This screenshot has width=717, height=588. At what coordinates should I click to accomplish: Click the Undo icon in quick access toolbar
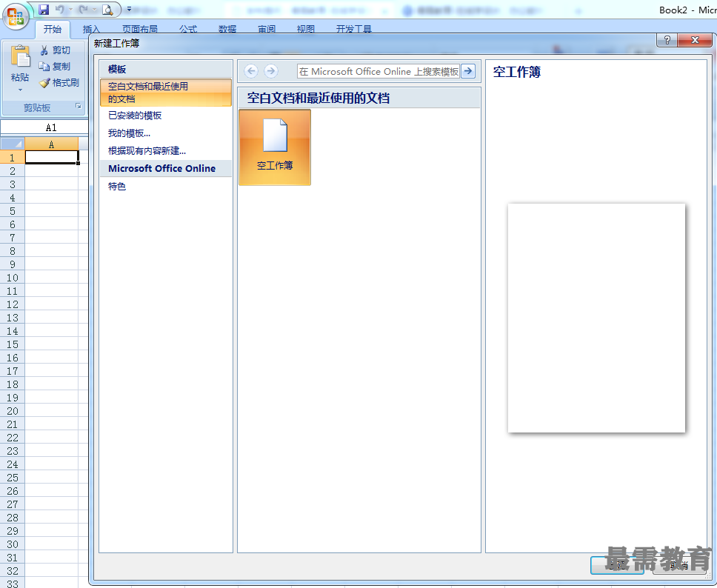pyautogui.click(x=59, y=9)
